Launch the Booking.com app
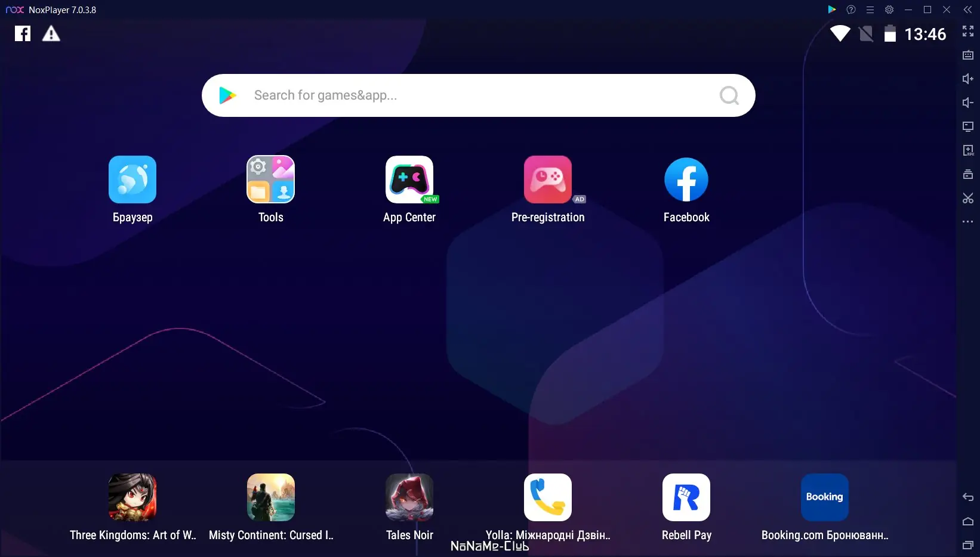The height and width of the screenshot is (557, 980). click(825, 497)
